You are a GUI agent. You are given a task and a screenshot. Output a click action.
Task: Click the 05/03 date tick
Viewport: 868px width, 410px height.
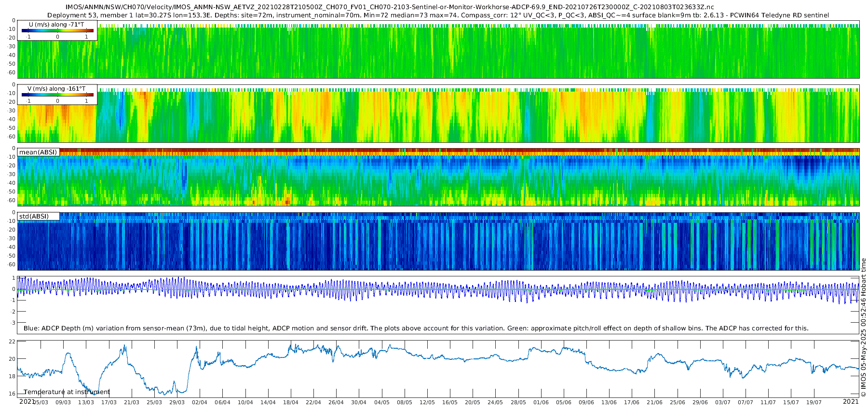[41, 402]
